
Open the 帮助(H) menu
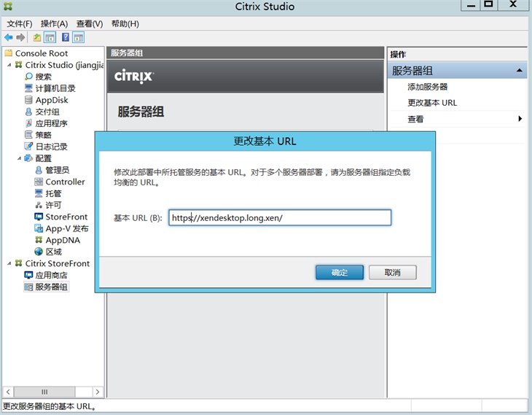125,24
